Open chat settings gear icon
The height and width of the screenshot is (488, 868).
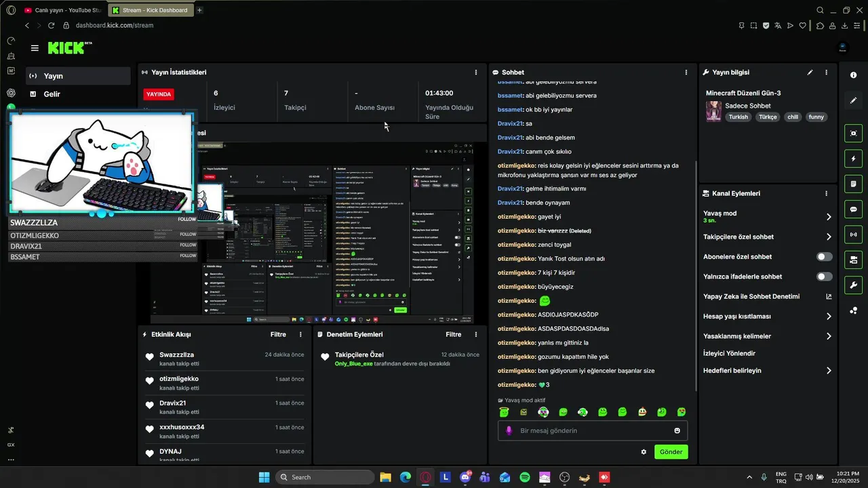pos(644,452)
